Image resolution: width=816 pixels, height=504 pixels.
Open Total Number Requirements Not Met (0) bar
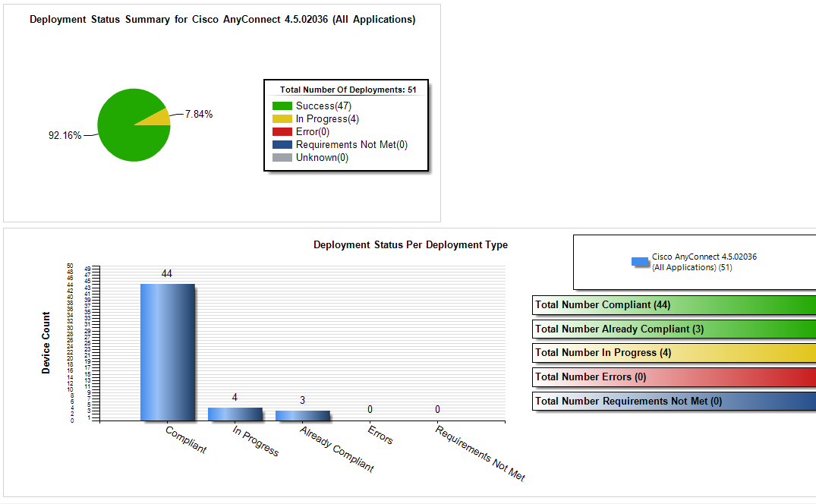(x=675, y=401)
